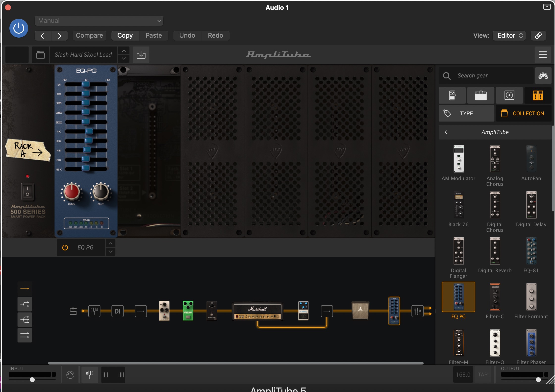Select the amplifiers category tab
The image size is (555, 392).
[x=481, y=95]
